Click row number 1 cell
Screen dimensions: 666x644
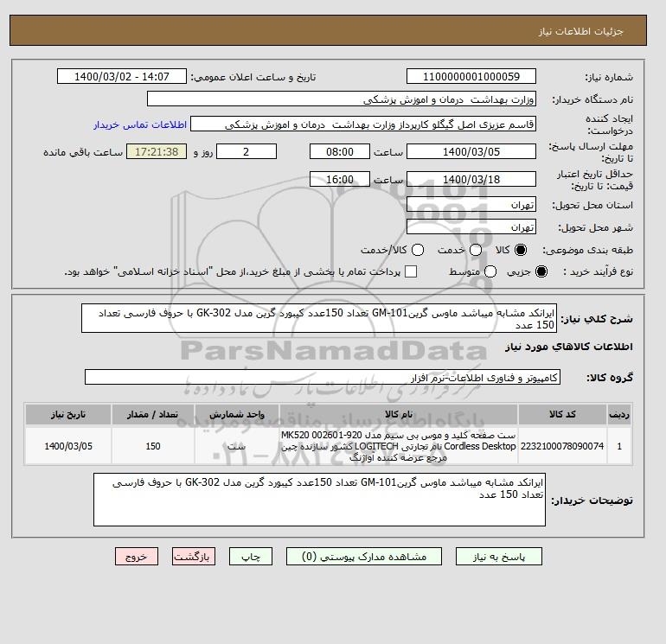coord(619,446)
